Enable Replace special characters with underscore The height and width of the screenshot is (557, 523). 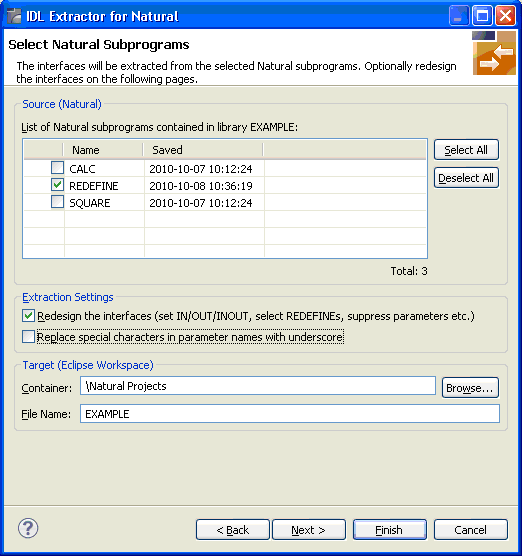28,336
